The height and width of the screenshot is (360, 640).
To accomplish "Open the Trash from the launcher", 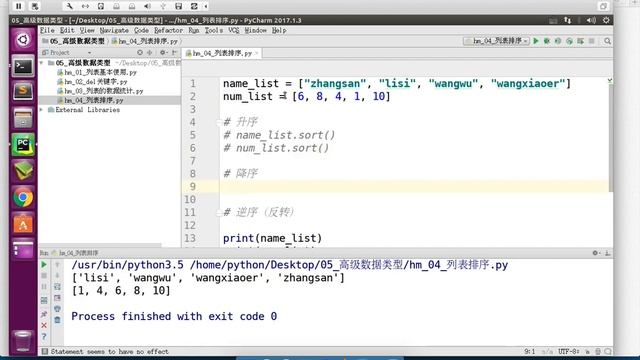I will pos(23,341).
